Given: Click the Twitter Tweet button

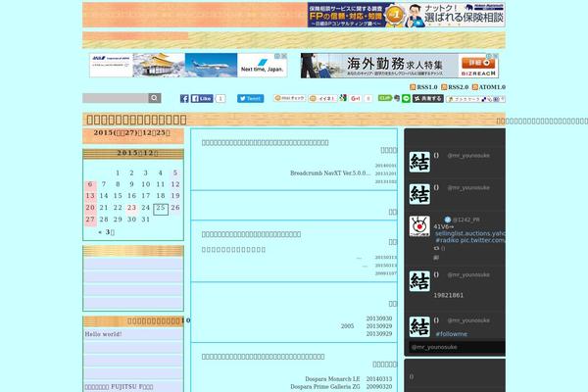Looking at the screenshot, I should [x=251, y=98].
